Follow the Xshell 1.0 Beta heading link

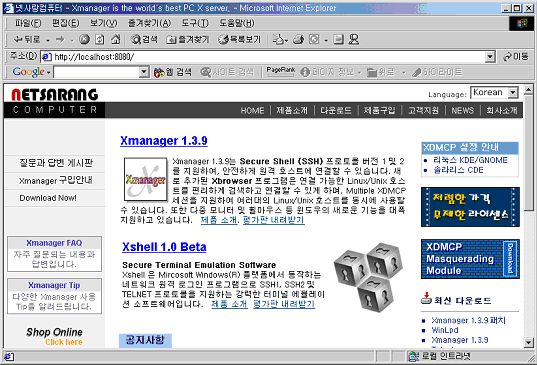[164, 247]
